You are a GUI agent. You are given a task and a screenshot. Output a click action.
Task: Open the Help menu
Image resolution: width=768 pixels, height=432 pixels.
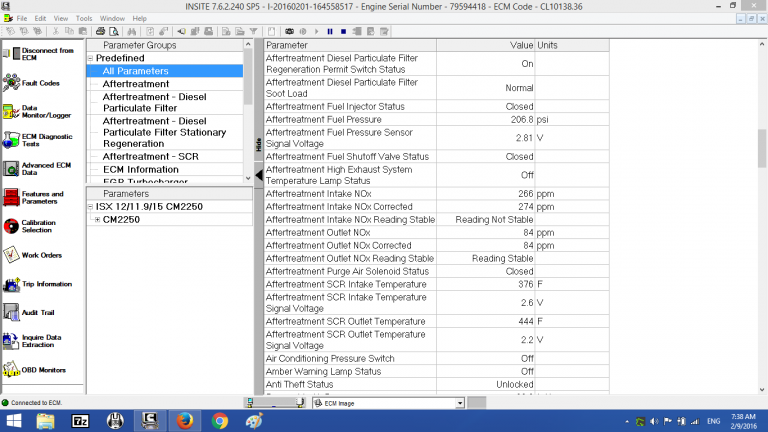click(x=140, y=19)
